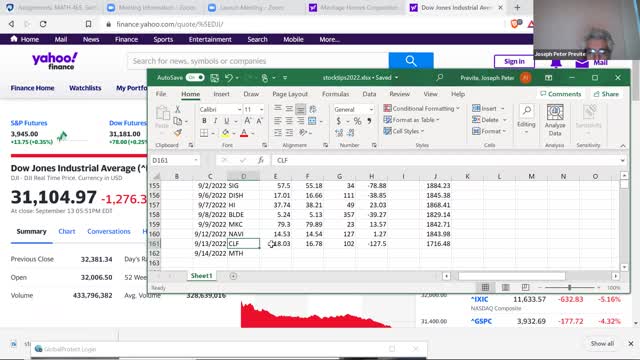Click the Center text alignment icon

pos(289,121)
